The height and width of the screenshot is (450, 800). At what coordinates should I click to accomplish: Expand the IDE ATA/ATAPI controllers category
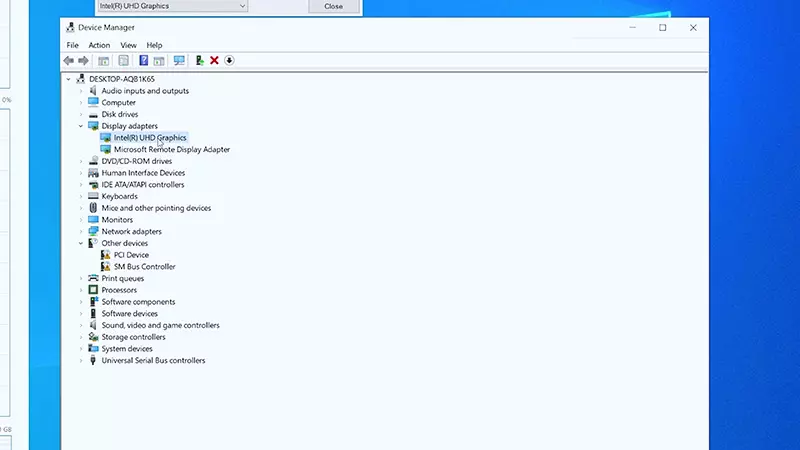(81, 185)
